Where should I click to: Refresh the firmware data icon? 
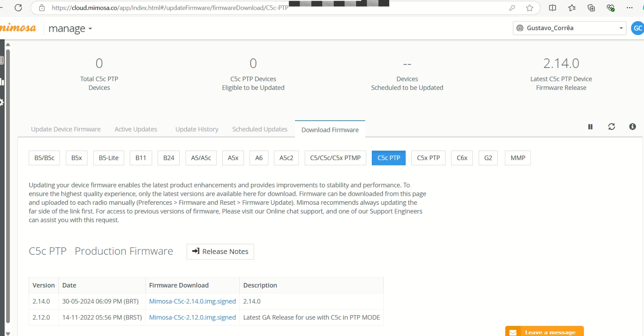click(x=611, y=127)
